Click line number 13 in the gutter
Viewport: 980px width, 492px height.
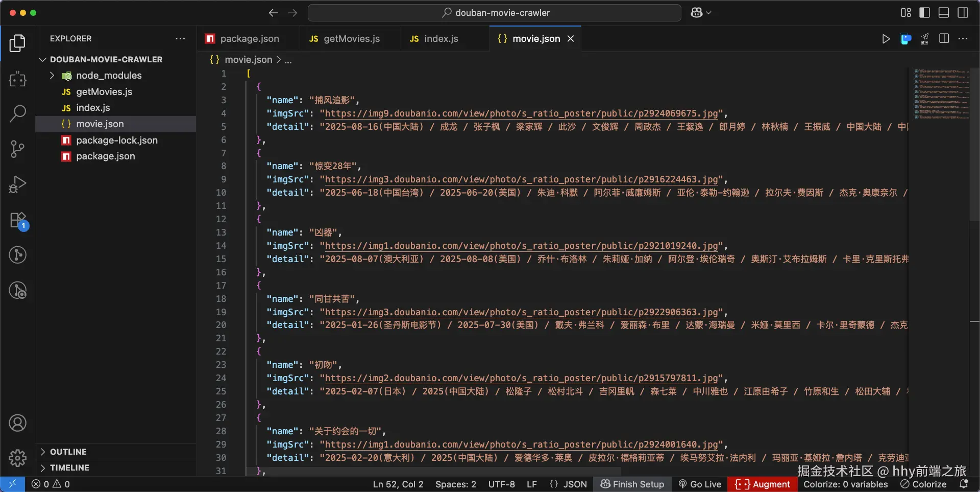[x=220, y=232]
